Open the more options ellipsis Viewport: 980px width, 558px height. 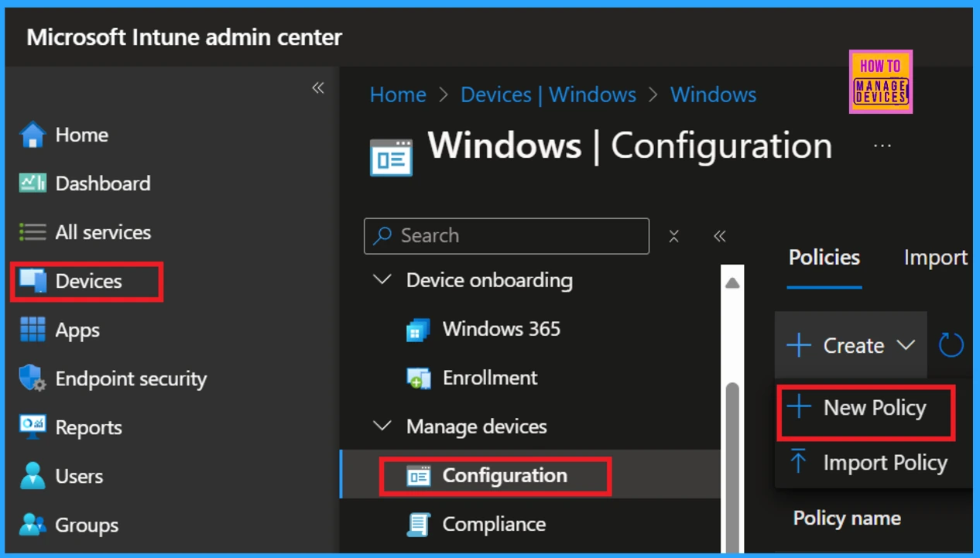(x=882, y=145)
